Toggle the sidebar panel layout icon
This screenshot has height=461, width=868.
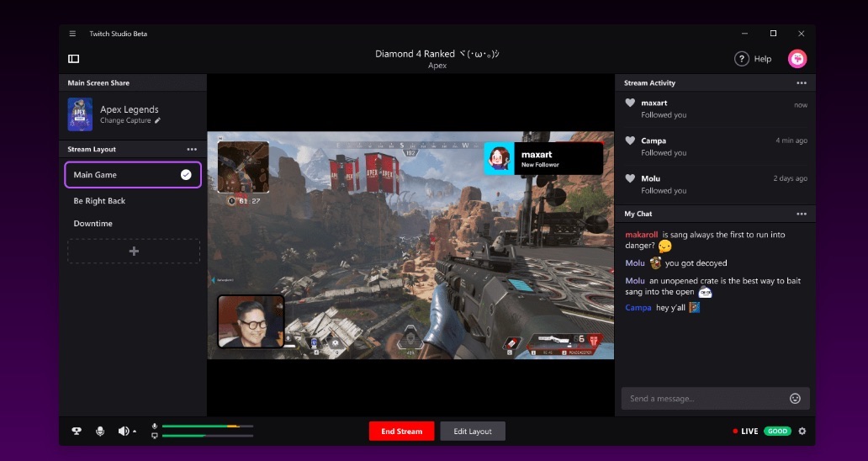pyautogui.click(x=74, y=59)
